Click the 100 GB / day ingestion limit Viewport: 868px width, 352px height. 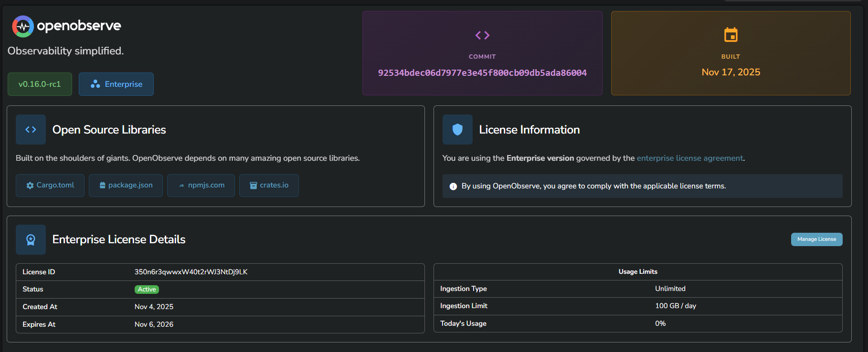(675, 306)
